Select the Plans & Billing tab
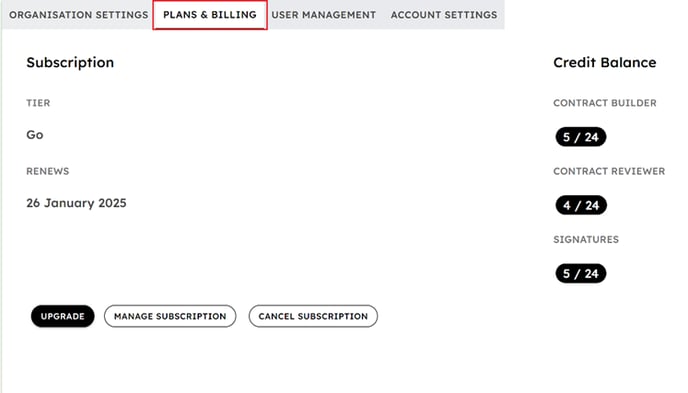Screen dimensions: 688x393 click(x=210, y=15)
